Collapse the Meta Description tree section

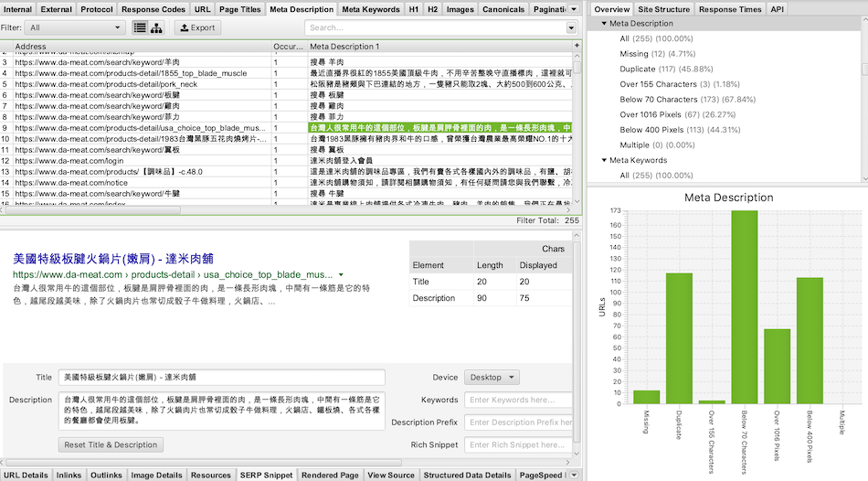604,23
